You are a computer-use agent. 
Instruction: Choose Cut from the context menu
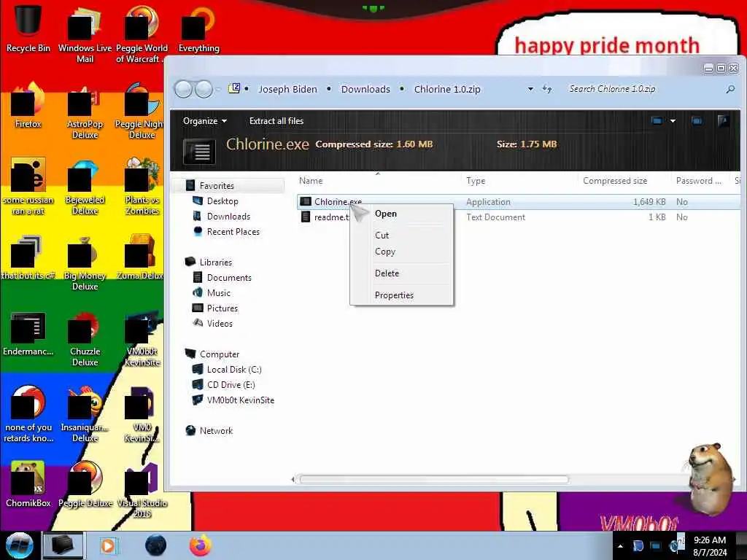click(x=382, y=236)
